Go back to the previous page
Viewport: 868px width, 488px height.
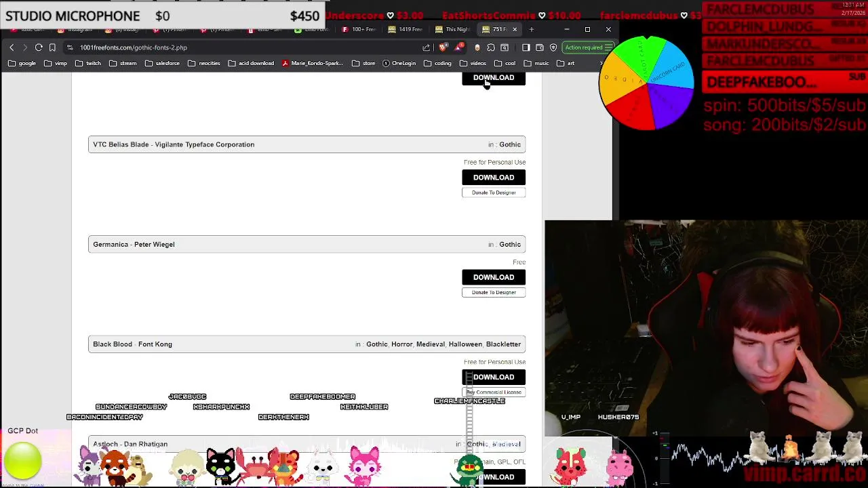click(12, 47)
